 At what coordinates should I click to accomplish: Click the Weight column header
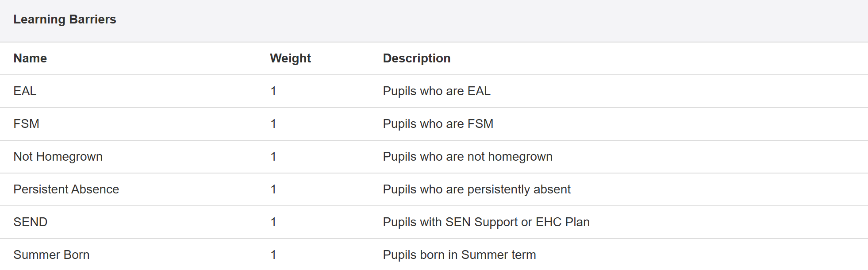coord(290,58)
